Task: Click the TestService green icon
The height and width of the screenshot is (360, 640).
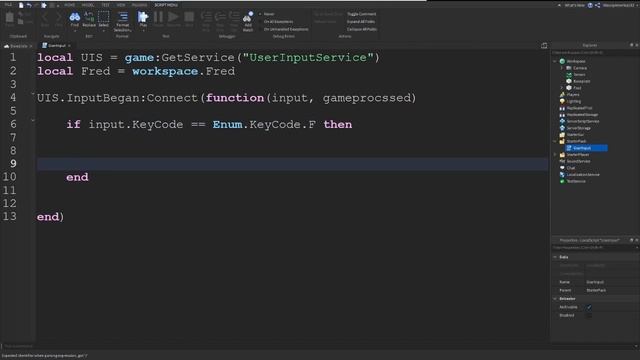Action: click(562, 181)
